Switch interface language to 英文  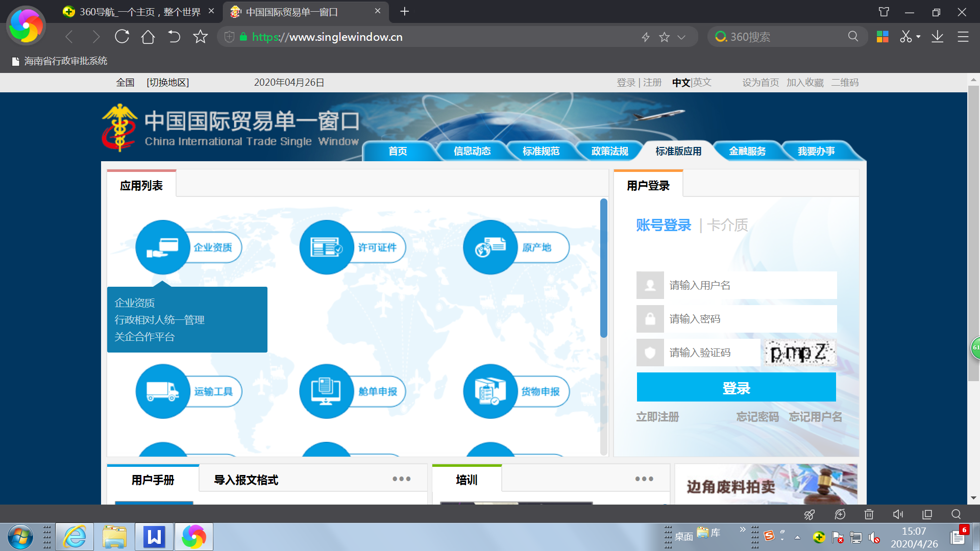702,82
